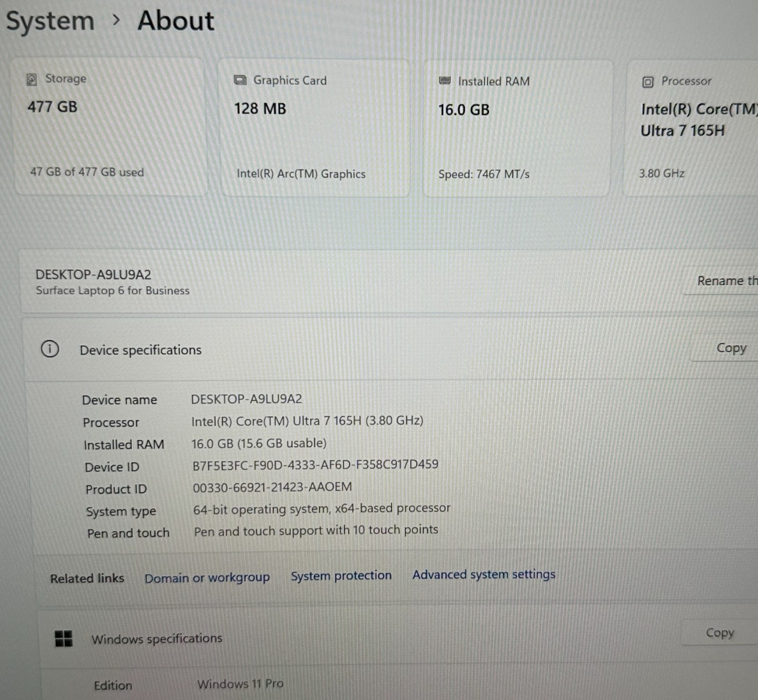Select '16.0 GB (15.6 GB usable)' value
The image size is (758, 700).
point(259,443)
